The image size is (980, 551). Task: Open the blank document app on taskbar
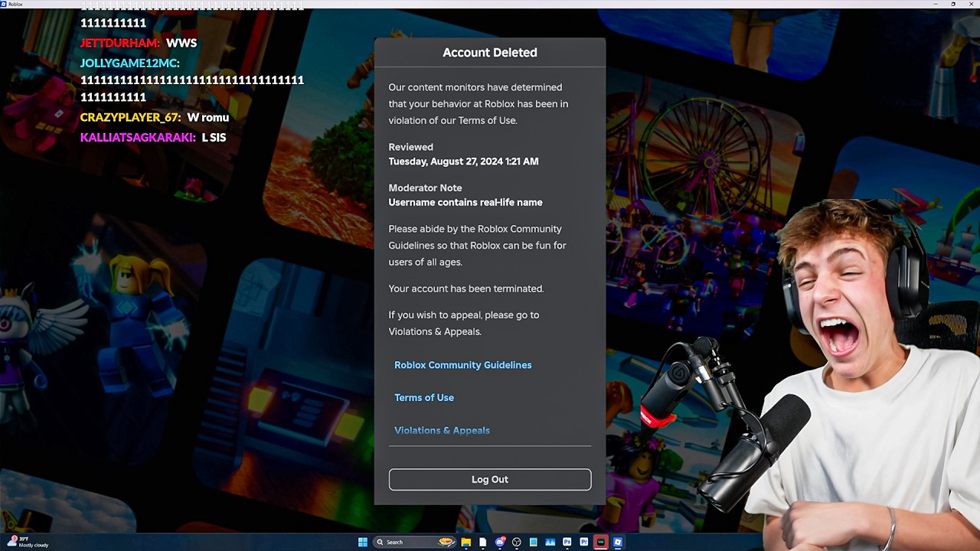tap(482, 543)
